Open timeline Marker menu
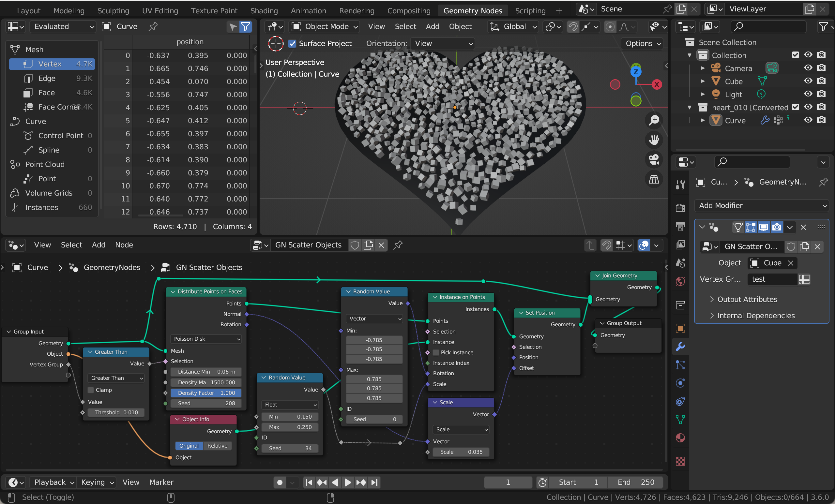The height and width of the screenshot is (504, 835). point(161,482)
